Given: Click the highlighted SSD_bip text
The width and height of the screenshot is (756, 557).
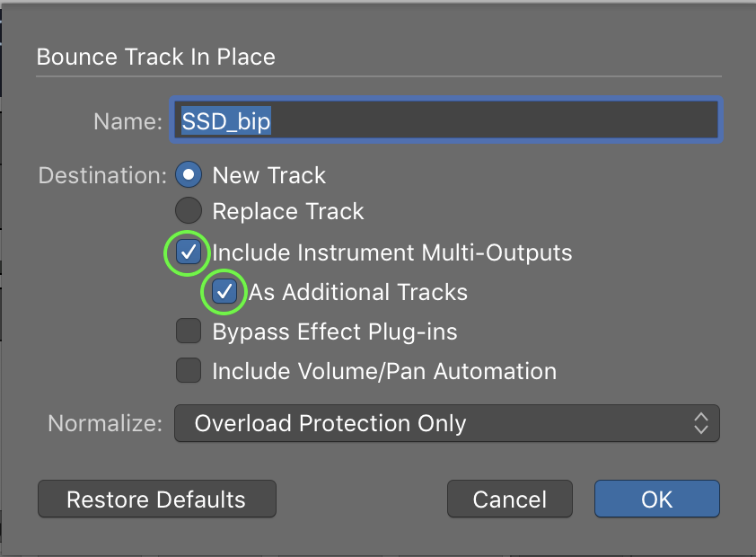Looking at the screenshot, I should 226,121.
